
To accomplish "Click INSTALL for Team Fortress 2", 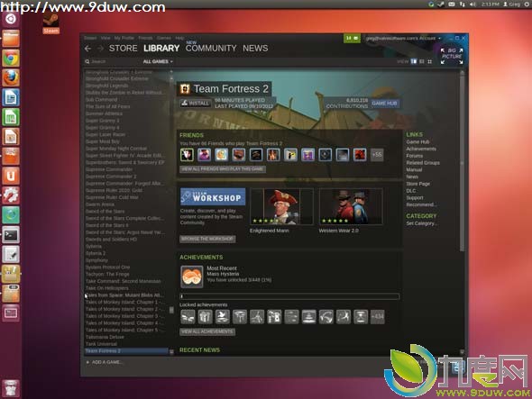I will coord(195,104).
